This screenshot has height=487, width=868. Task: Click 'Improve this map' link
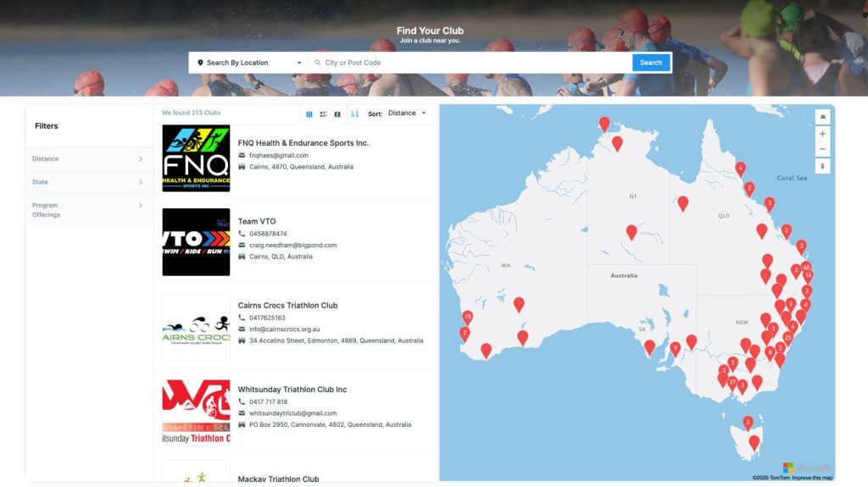pos(812,478)
